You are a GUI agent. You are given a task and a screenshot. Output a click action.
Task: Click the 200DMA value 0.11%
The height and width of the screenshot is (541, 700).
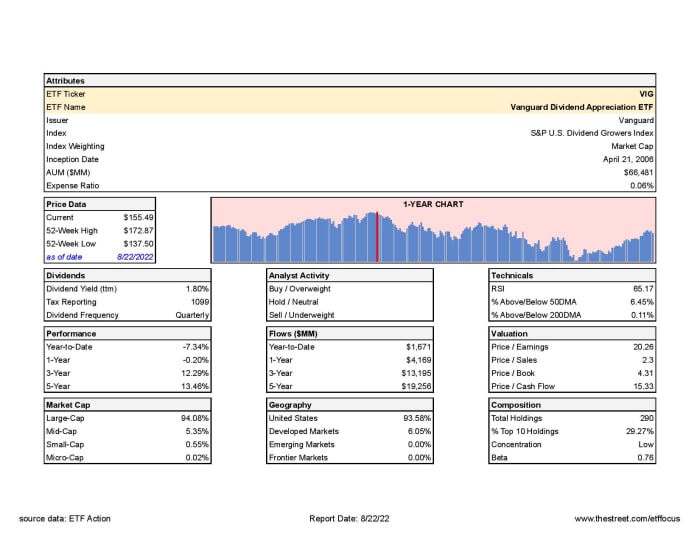click(x=642, y=315)
